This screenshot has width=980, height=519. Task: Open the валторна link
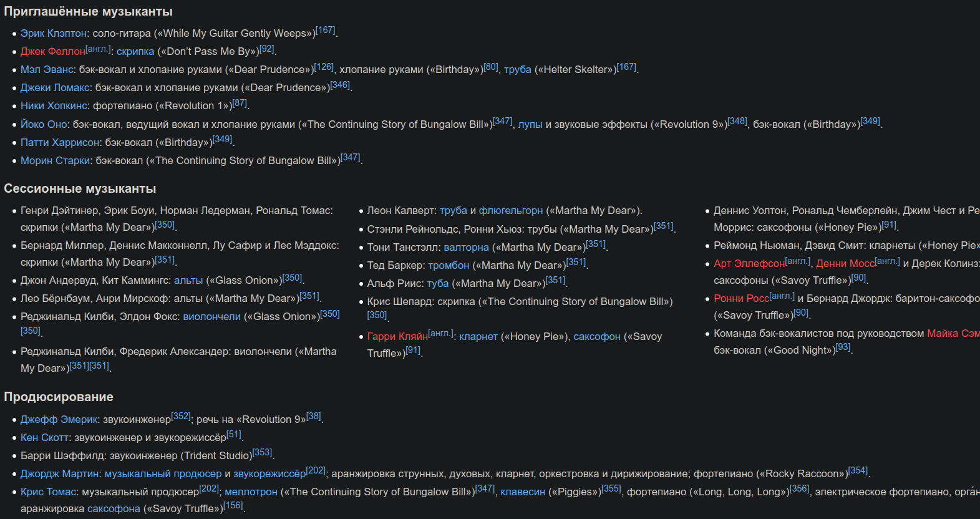click(467, 248)
